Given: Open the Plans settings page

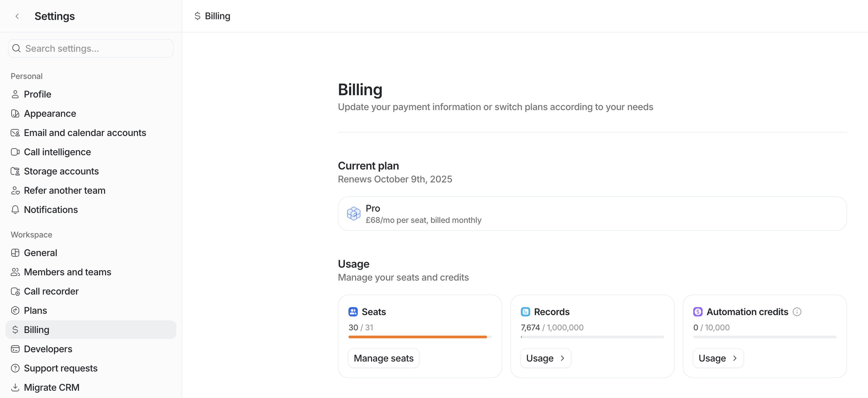Looking at the screenshot, I should tap(35, 310).
